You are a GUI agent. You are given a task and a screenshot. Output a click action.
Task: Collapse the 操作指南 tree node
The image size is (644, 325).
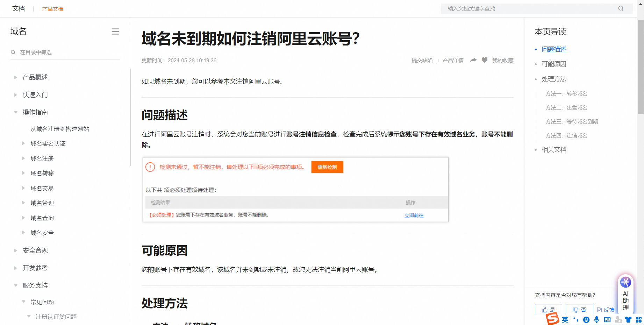pos(15,112)
